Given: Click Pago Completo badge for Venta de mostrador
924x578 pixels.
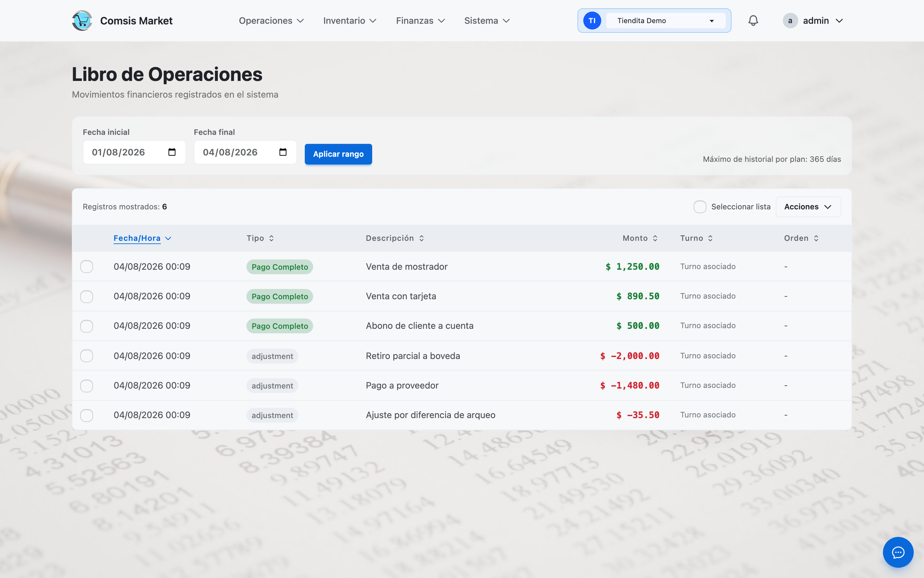Looking at the screenshot, I should point(279,267).
